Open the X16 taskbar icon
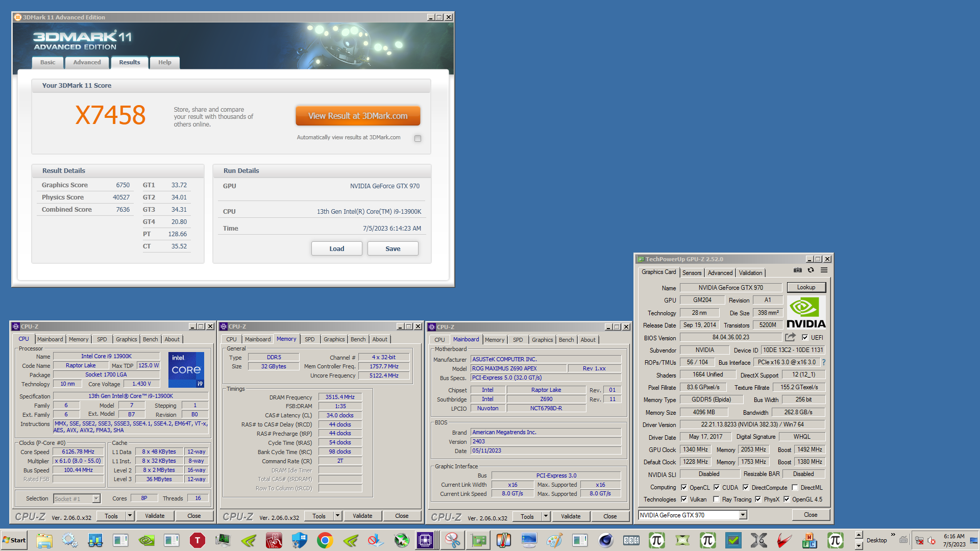 point(758,540)
